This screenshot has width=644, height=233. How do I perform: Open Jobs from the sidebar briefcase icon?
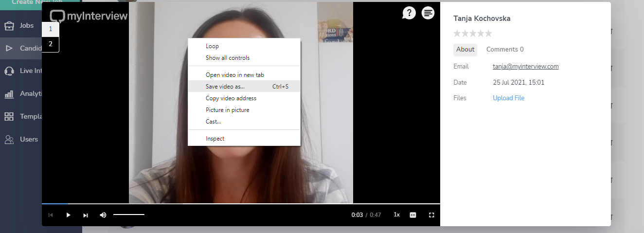tap(9, 26)
